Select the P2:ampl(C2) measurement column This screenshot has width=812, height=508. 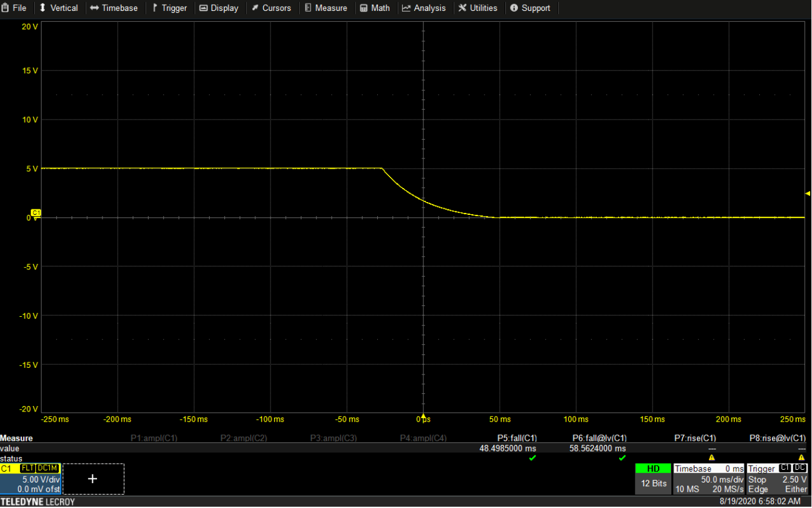point(244,438)
